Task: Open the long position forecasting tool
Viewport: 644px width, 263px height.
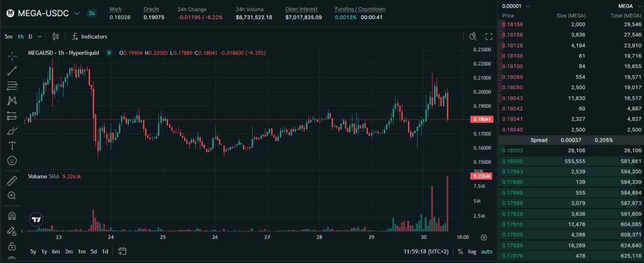Action: pos(12,116)
